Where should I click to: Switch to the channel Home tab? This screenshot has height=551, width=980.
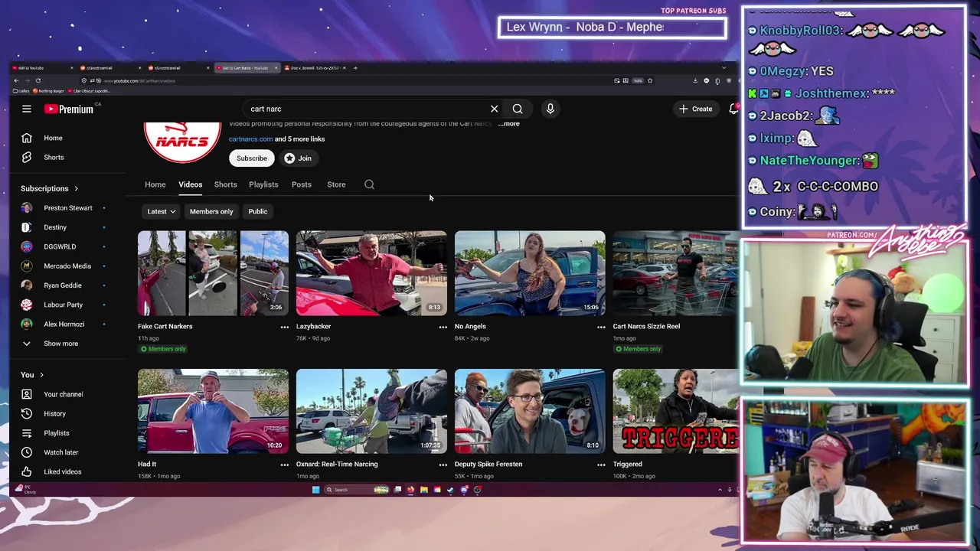tap(155, 184)
